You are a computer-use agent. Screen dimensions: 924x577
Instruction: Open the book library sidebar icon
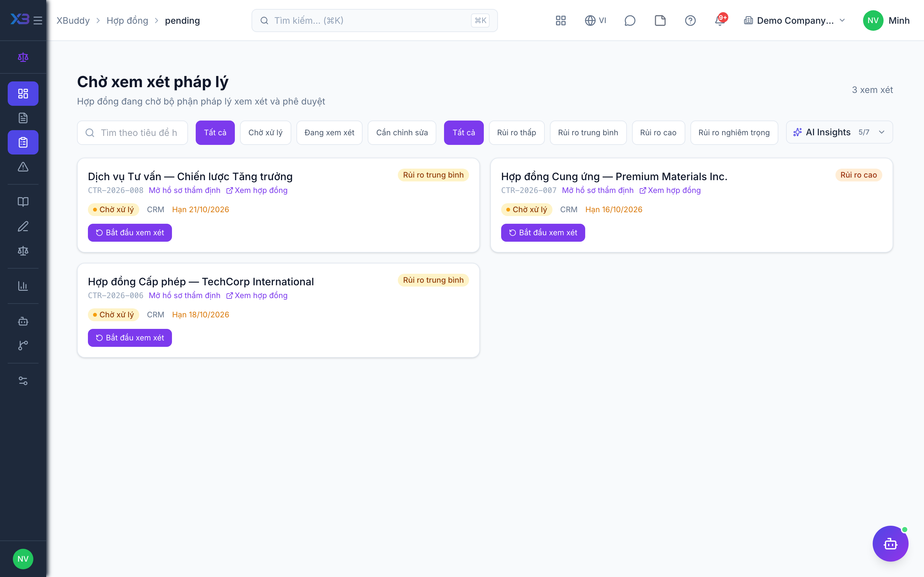pyautogui.click(x=23, y=202)
